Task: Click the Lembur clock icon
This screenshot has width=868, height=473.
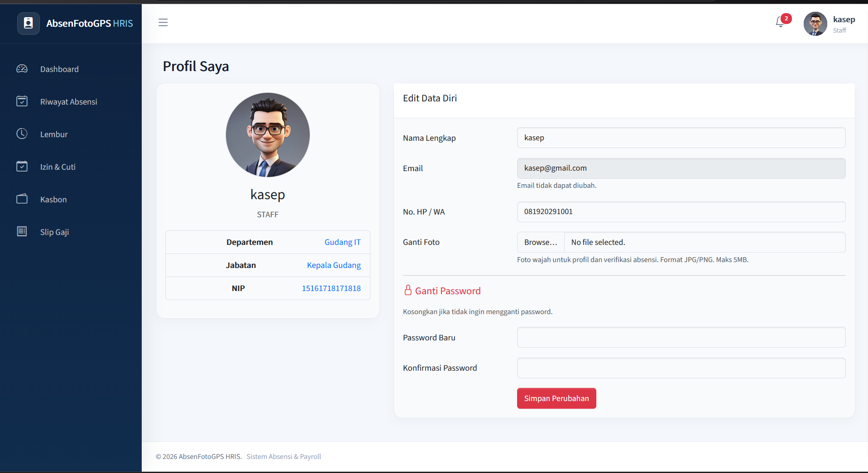Action: pos(22,134)
